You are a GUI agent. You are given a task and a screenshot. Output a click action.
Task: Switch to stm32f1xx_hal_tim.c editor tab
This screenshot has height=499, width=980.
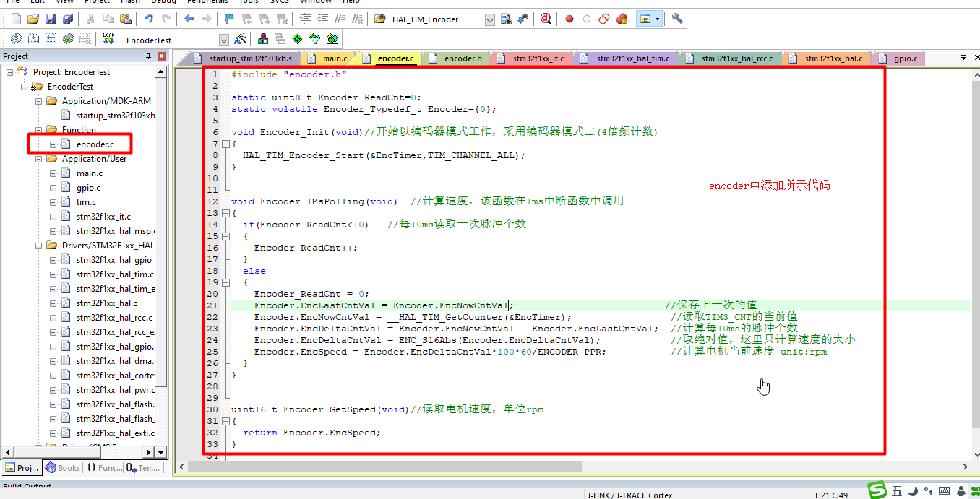[626, 58]
